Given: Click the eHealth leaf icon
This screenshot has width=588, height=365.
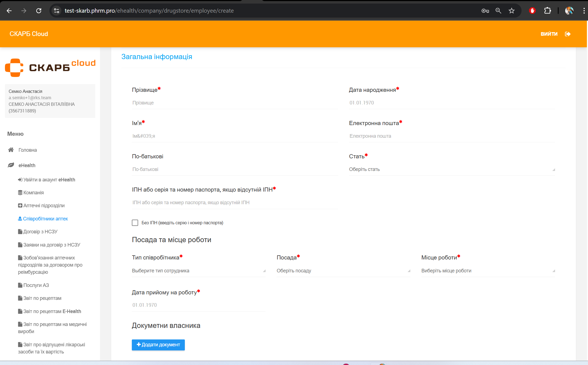Looking at the screenshot, I should pos(11,165).
